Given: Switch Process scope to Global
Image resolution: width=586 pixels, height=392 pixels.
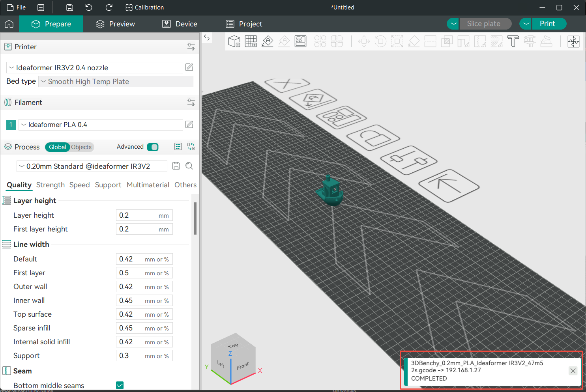Looking at the screenshot, I should pyautogui.click(x=58, y=147).
